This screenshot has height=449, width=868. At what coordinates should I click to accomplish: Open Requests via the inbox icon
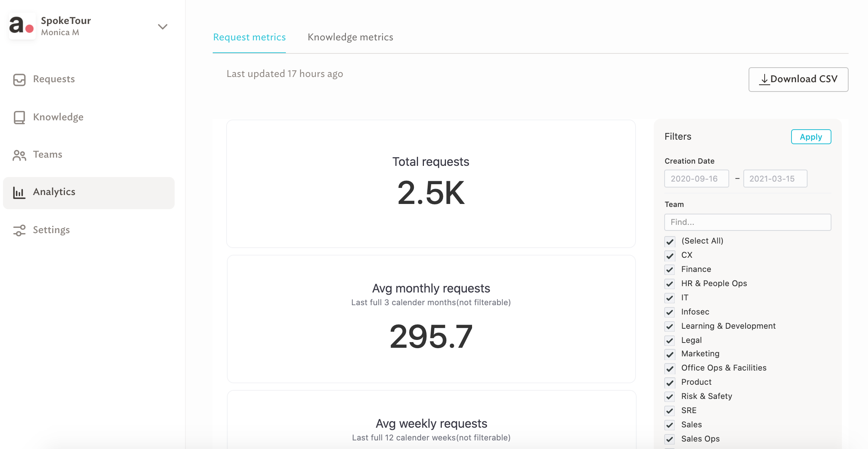click(19, 80)
